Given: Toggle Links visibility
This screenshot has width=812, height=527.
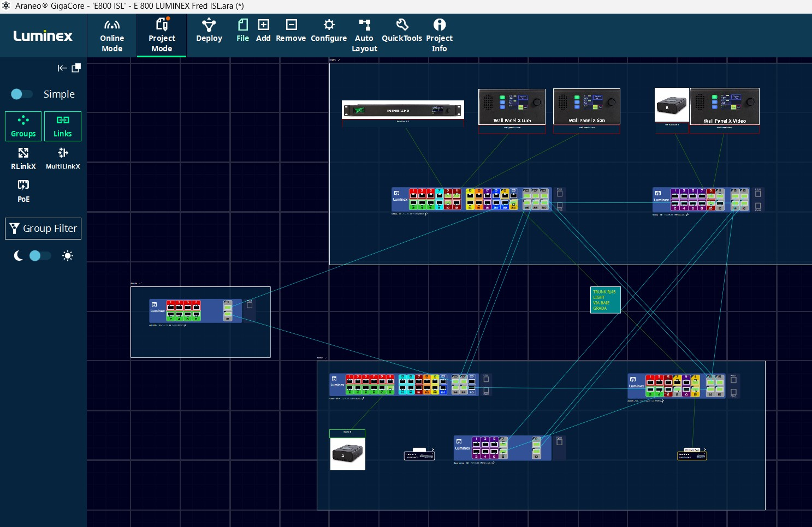Looking at the screenshot, I should (x=63, y=126).
